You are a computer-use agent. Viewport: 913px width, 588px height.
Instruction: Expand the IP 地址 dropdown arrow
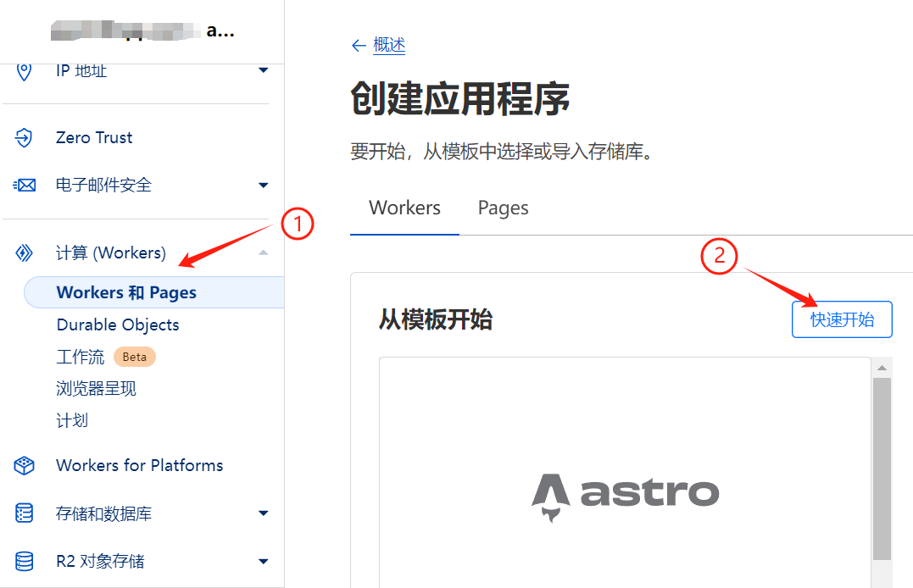pyautogui.click(x=263, y=70)
